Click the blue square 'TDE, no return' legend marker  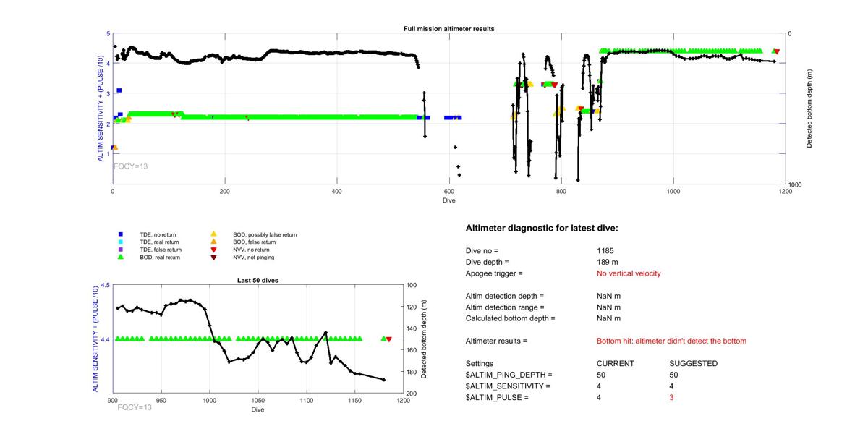(x=120, y=234)
